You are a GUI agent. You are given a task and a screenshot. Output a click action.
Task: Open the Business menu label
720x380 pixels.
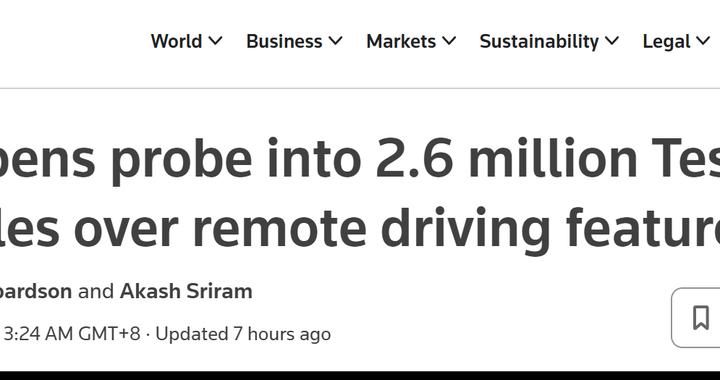tap(284, 41)
